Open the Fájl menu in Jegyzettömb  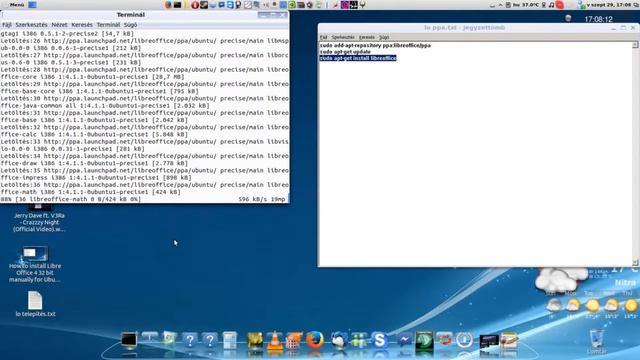(323, 37)
